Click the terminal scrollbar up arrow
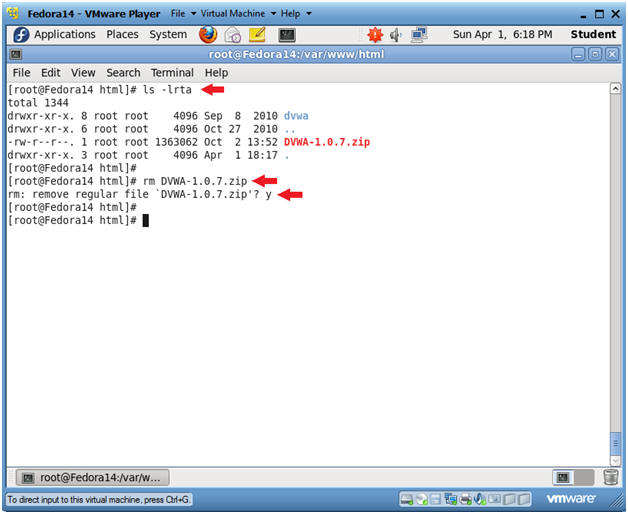 pyautogui.click(x=615, y=88)
